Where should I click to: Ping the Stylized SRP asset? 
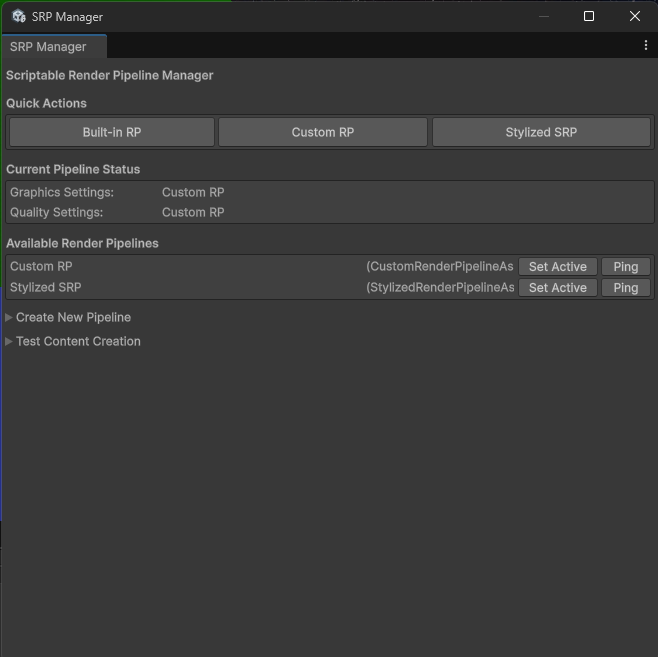[626, 288]
